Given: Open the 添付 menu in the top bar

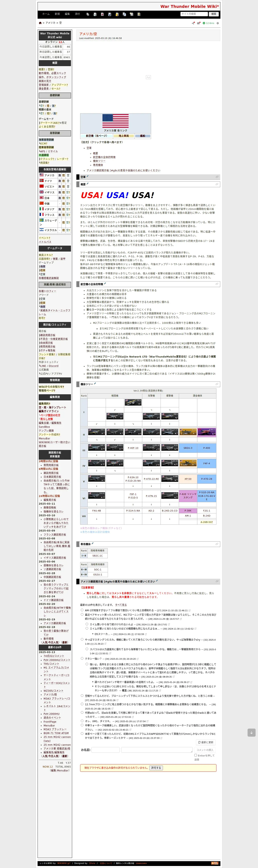Looking at the screenshot, I should pyautogui.click(x=77, y=14).
